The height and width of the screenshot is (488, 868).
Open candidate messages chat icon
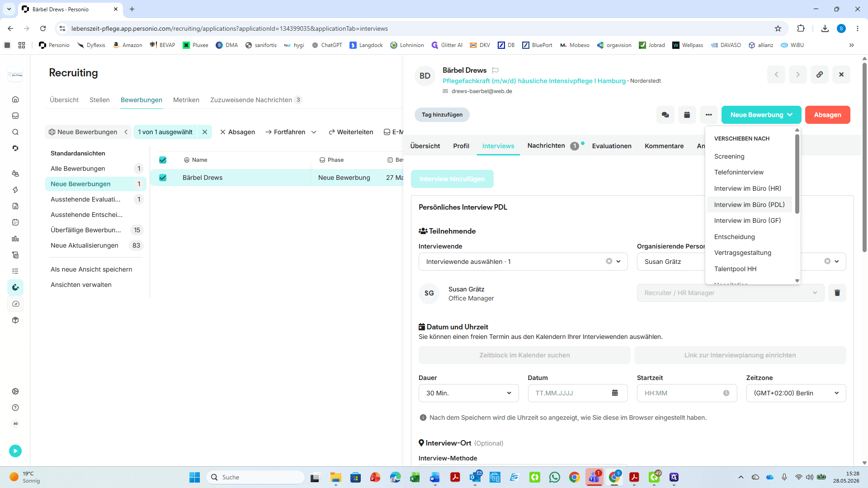(x=665, y=115)
